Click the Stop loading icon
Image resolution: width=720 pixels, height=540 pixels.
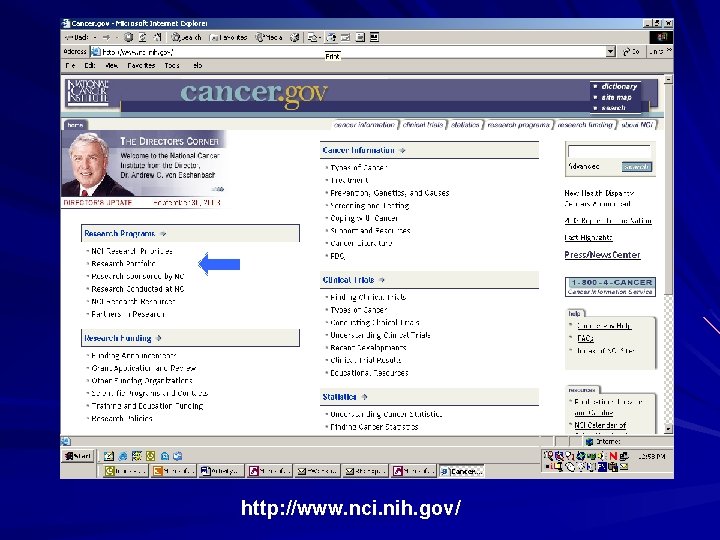tap(129, 38)
